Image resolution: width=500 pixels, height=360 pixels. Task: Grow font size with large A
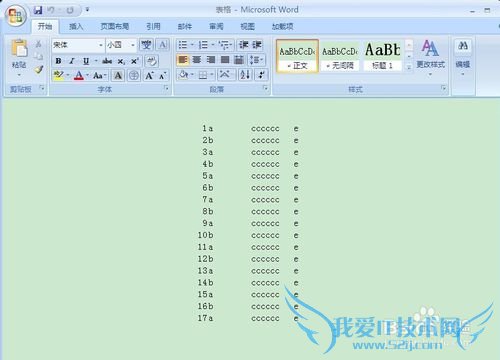tap(149, 76)
